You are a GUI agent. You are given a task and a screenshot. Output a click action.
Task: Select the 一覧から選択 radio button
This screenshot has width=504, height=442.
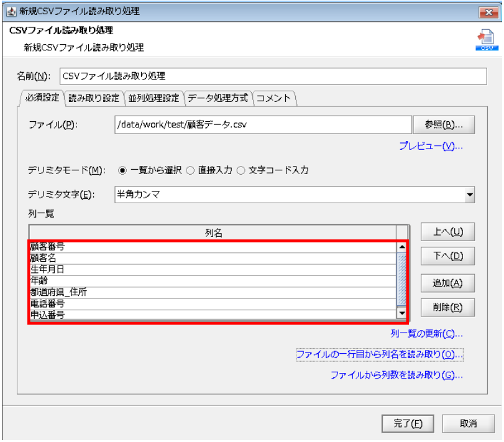[x=122, y=170]
